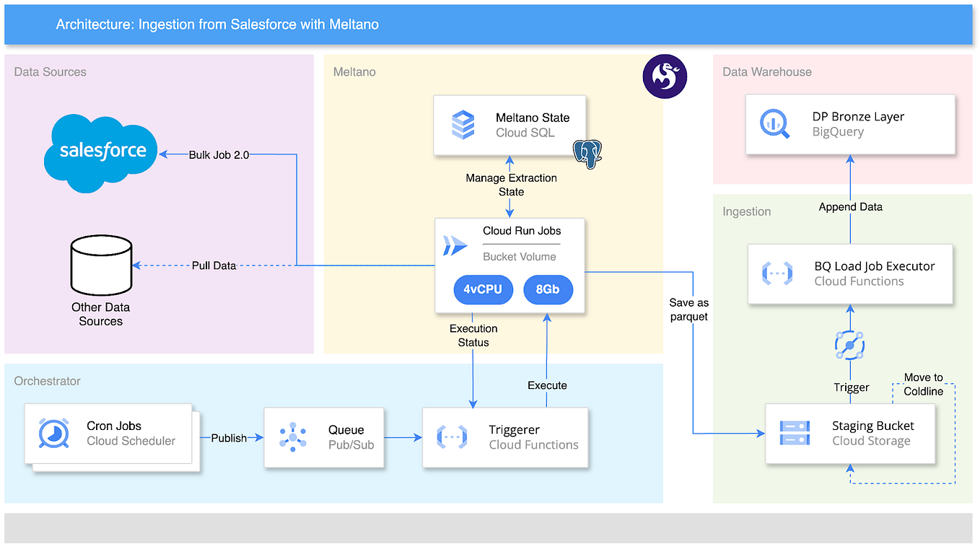Select the Cloud Functions icon on Triggerer
Viewport: 980px width, 544px height.
click(x=452, y=437)
